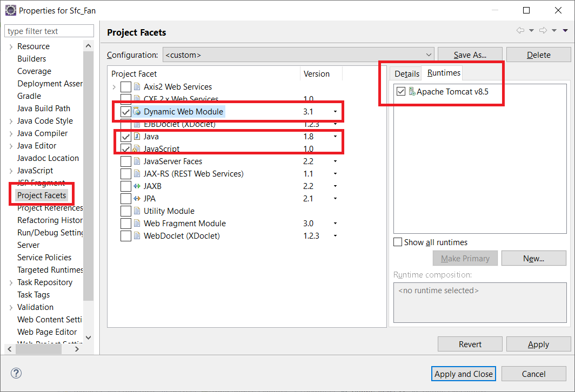Viewport: 575px width, 392px height.
Task: Click the Web Fragment Module icon
Action: (x=137, y=224)
